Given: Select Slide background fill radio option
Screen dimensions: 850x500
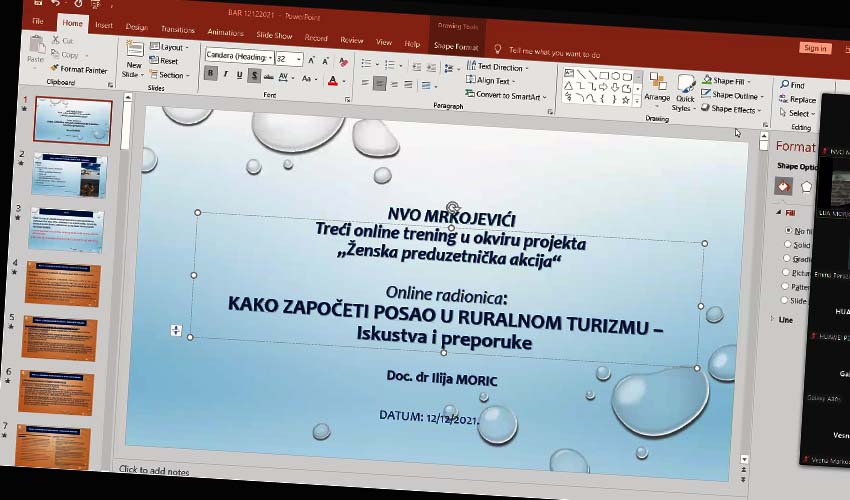Looking at the screenshot, I should click(x=784, y=299).
